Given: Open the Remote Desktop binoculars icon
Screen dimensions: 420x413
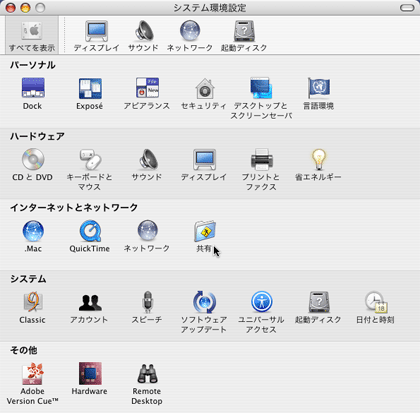Looking at the screenshot, I should (x=147, y=373).
